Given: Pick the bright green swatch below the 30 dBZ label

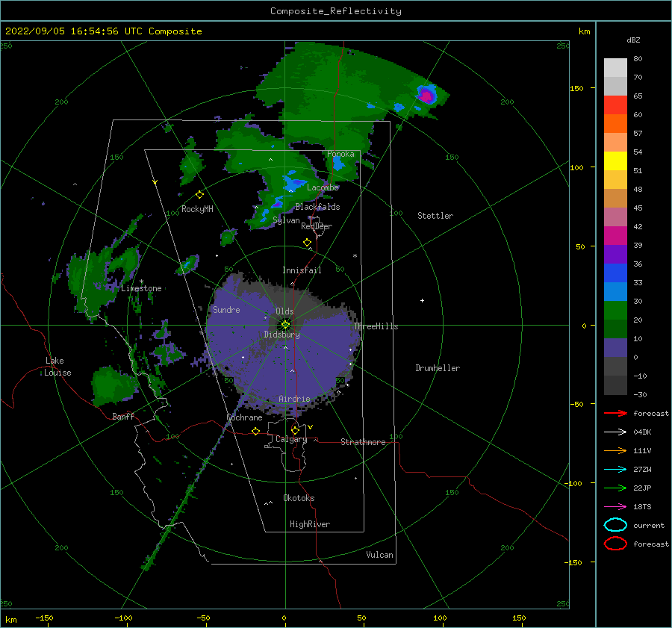Looking at the screenshot, I should click(x=615, y=311).
